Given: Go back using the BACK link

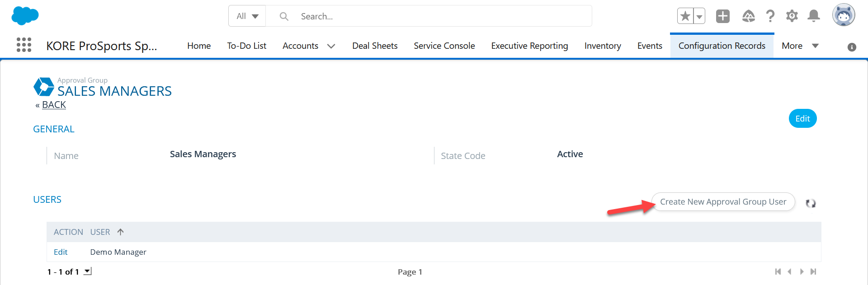Looking at the screenshot, I should click(54, 105).
